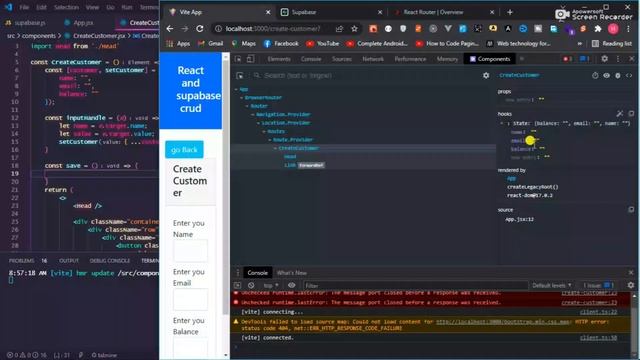Click the VS Code logo icon
640x360 pixels.
[x=8, y=7]
